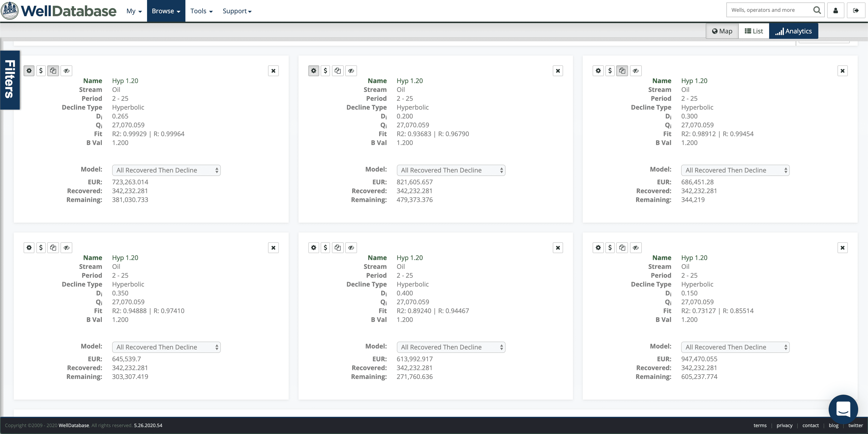This screenshot has height=434, width=868.
Task: Open the contact footer link
Action: coord(810,426)
